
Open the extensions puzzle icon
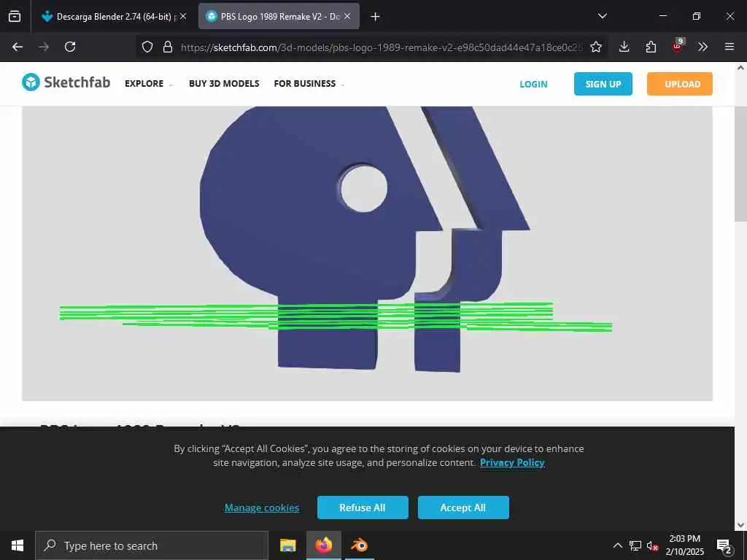[x=651, y=47]
